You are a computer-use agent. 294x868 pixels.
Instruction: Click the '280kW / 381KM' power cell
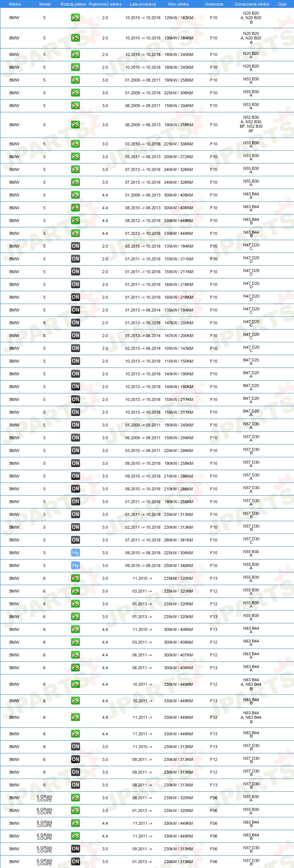point(179,540)
